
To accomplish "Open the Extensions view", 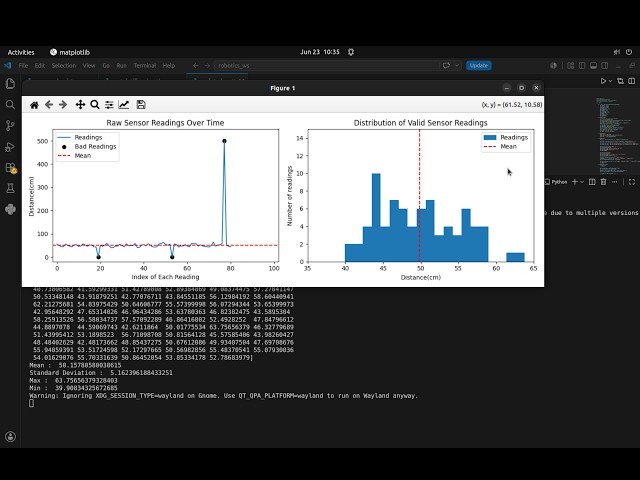I will click(10, 168).
